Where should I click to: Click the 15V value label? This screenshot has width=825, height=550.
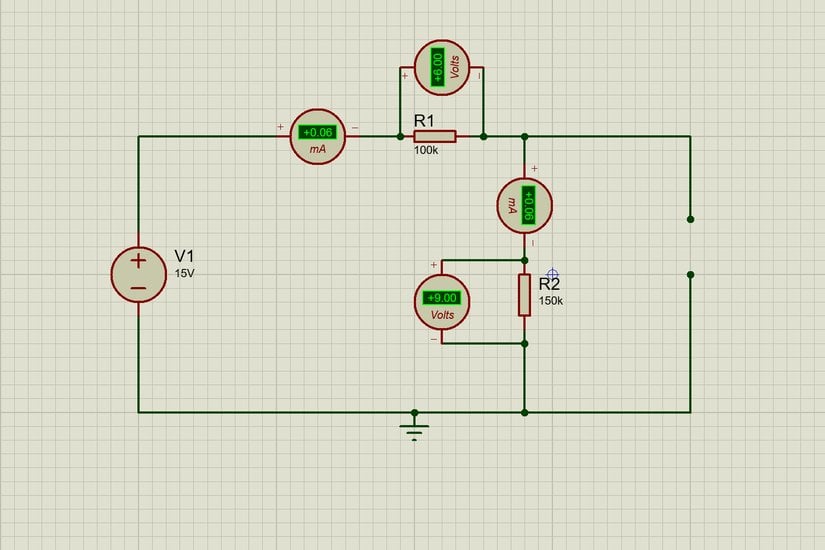[185, 272]
